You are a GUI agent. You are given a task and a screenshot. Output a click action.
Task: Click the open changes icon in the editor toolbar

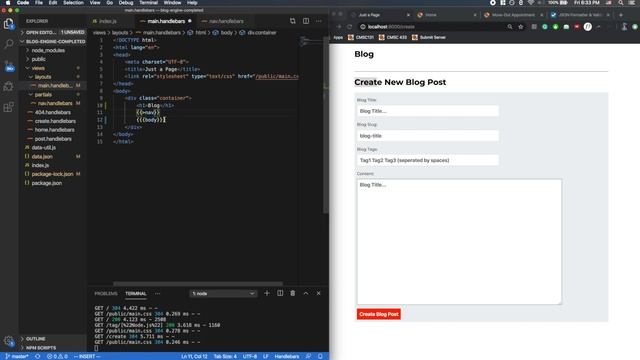(x=293, y=21)
